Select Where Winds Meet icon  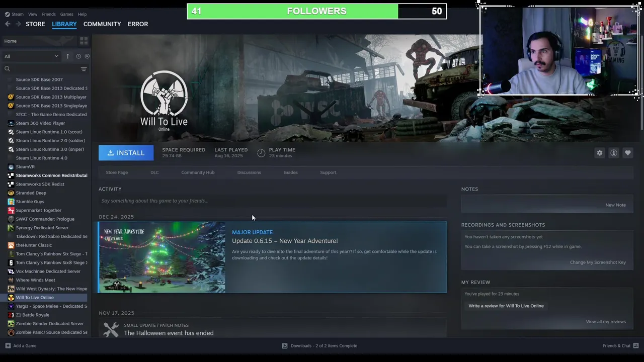(x=11, y=280)
